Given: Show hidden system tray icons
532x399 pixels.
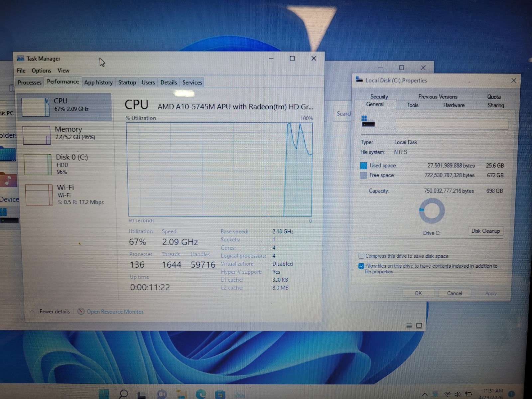Looking at the screenshot, I should click(425, 395).
